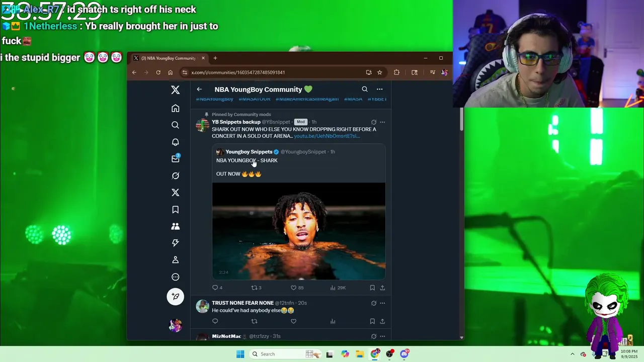Open Discord from the taskbar

point(405,354)
